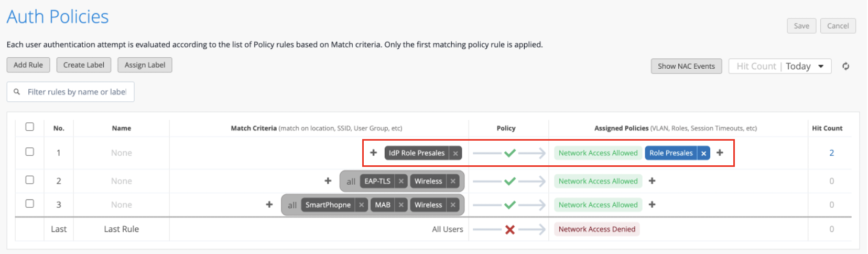Check the rule 2 checkbox
Viewport: 868px width, 254px height.
coord(30,179)
